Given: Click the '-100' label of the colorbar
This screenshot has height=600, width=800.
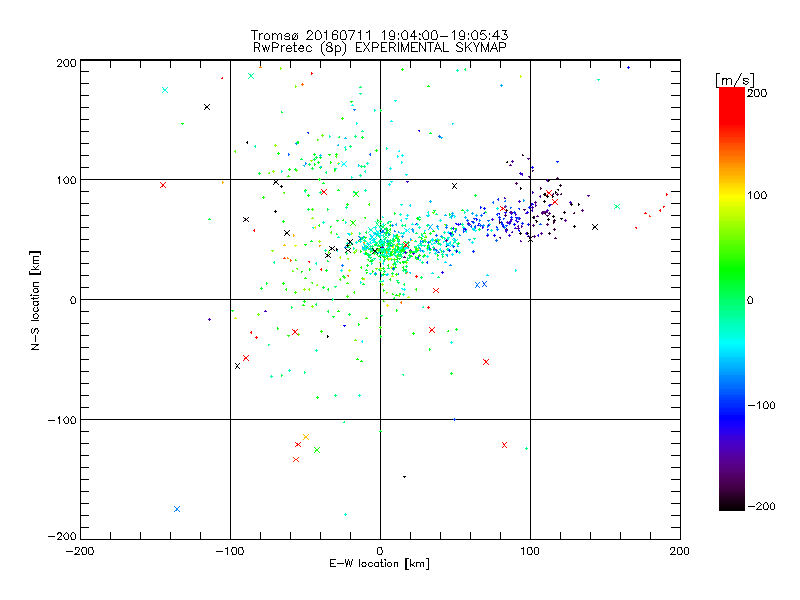Looking at the screenshot, I should (x=761, y=406).
